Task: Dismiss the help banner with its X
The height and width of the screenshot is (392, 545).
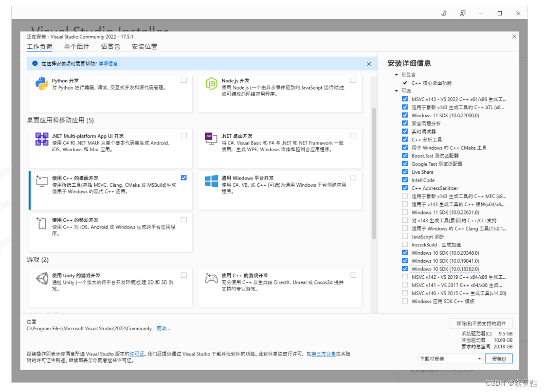Action: [369, 64]
